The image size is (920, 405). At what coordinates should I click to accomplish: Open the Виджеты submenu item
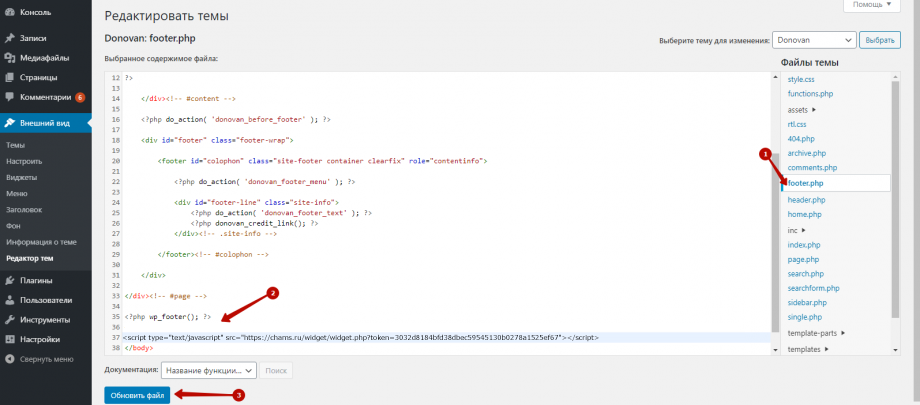point(20,177)
